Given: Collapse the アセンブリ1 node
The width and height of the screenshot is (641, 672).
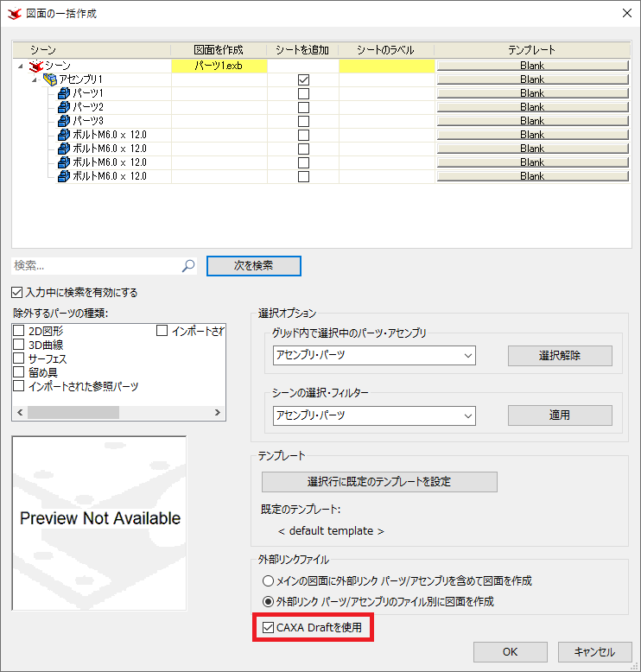Looking at the screenshot, I should click(35, 79).
